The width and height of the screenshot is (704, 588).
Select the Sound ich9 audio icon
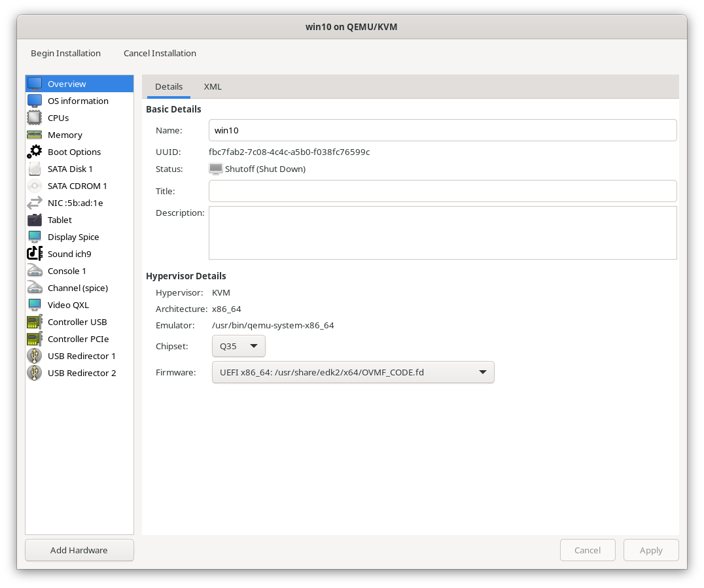(x=35, y=254)
